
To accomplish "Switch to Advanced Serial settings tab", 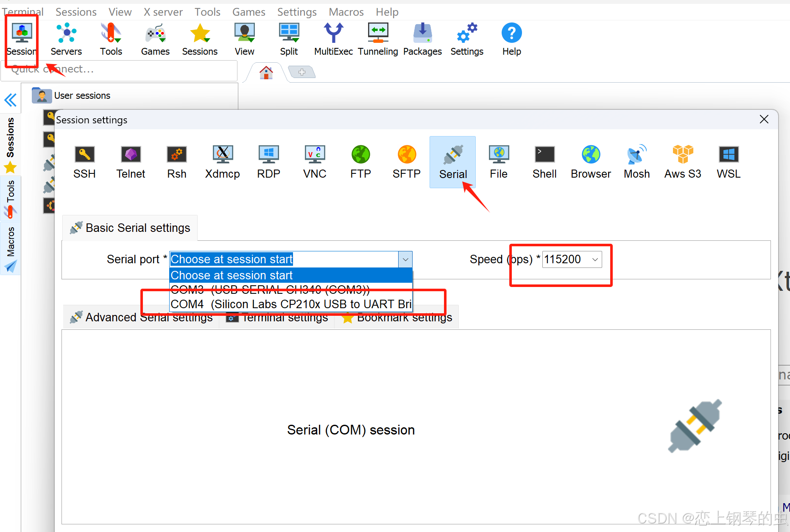I will tap(141, 318).
